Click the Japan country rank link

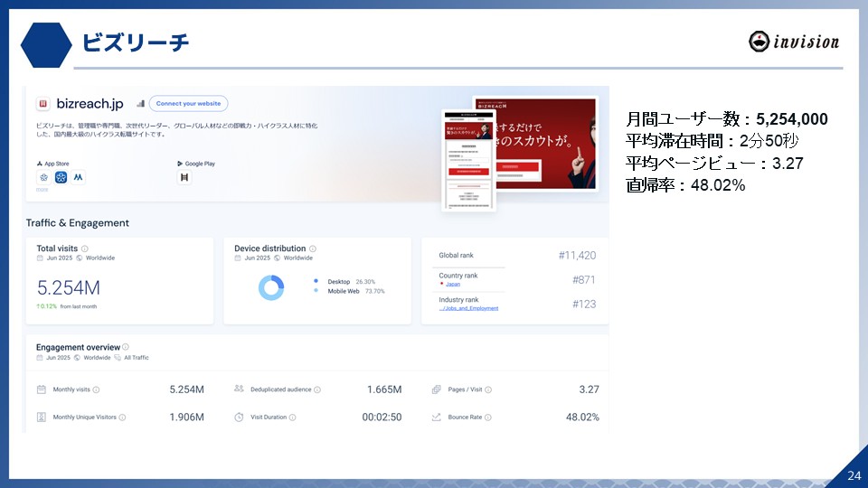[x=453, y=285]
